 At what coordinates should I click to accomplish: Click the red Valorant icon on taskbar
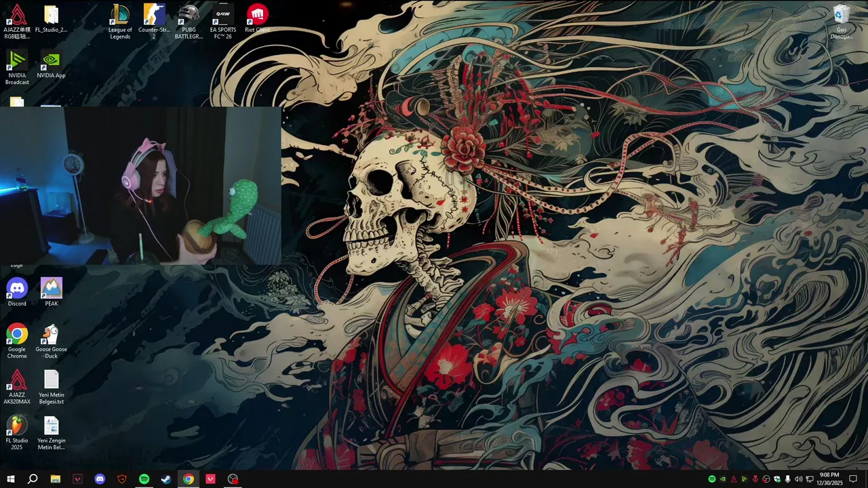210,479
